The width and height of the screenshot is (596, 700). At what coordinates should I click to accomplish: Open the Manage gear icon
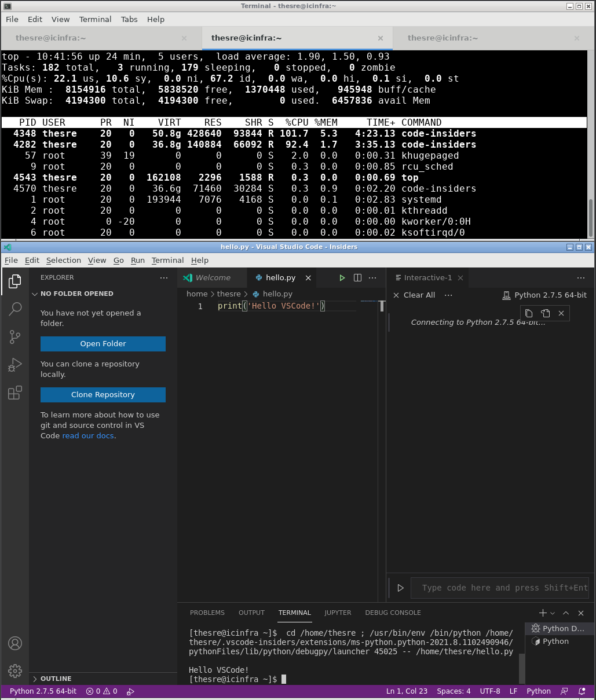(15, 671)
